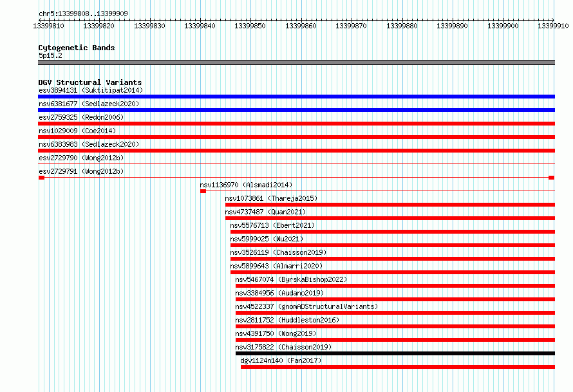Click nsv5467074 (ByrskaBishop2022) label
The image size is (573, 392).
click(291, 279)
